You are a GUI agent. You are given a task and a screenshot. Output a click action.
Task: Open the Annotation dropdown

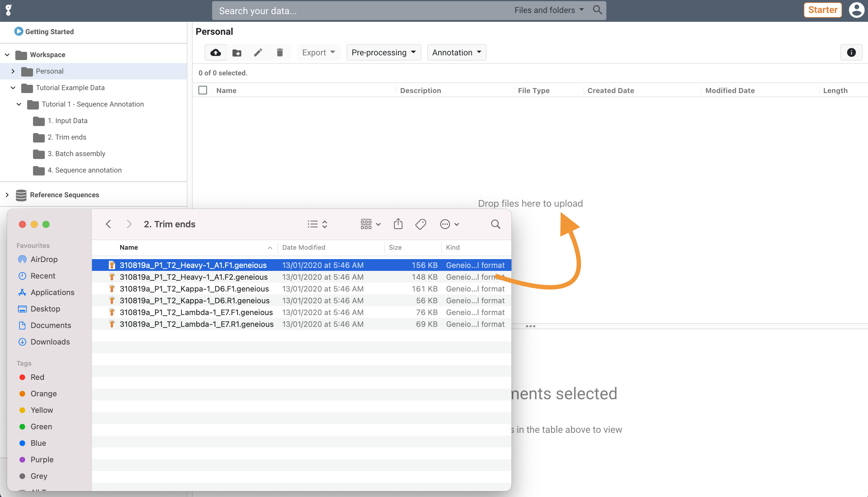pyautogui.click(x=457, y=53)
